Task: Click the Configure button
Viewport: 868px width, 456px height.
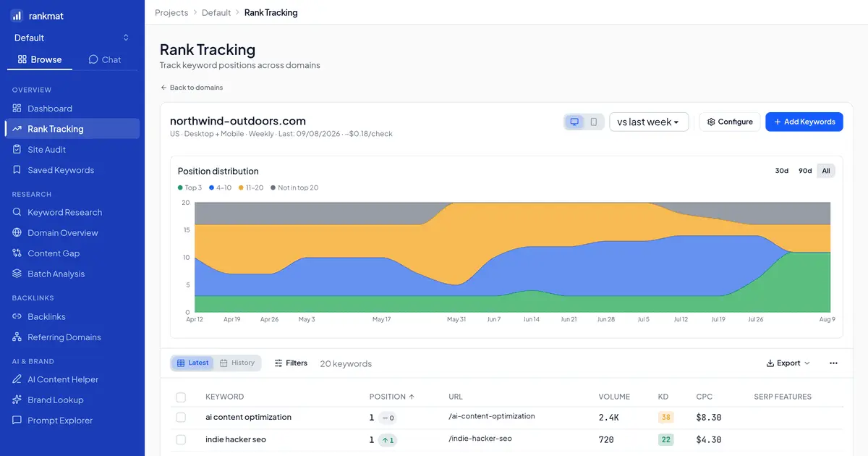Action: tap(730, 122)
